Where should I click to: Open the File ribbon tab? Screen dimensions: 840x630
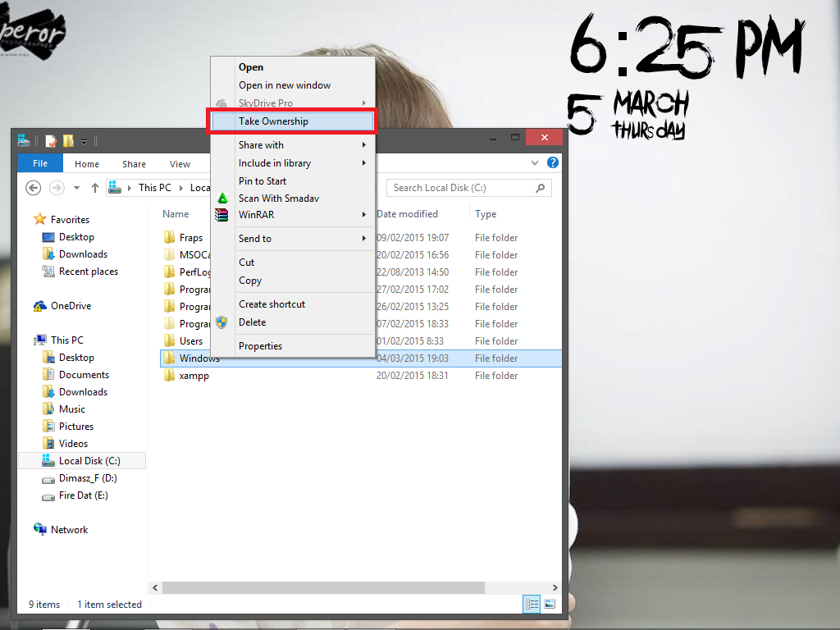coord(40,163)
